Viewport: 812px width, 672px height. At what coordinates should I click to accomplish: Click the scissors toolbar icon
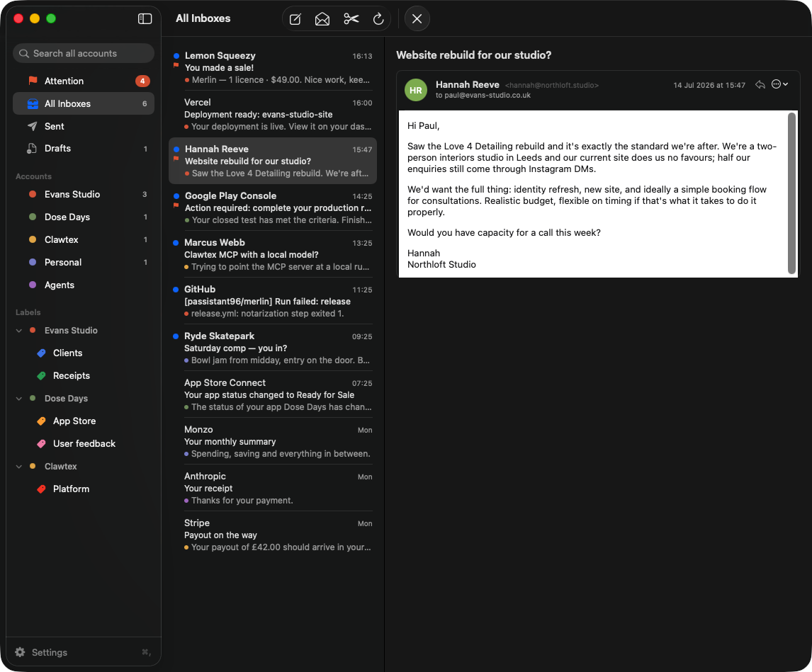(351, 19)
